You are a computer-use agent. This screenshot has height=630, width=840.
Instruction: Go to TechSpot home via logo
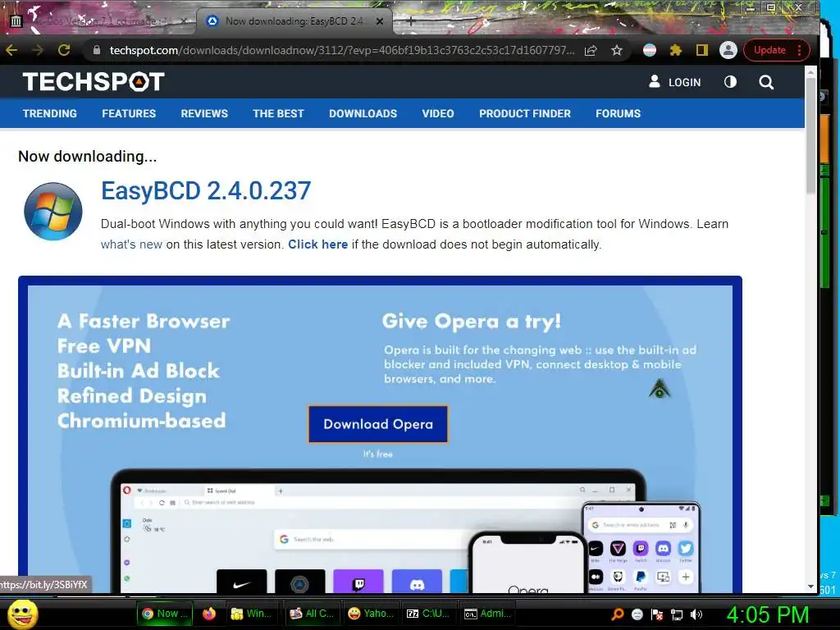point(94,82)
